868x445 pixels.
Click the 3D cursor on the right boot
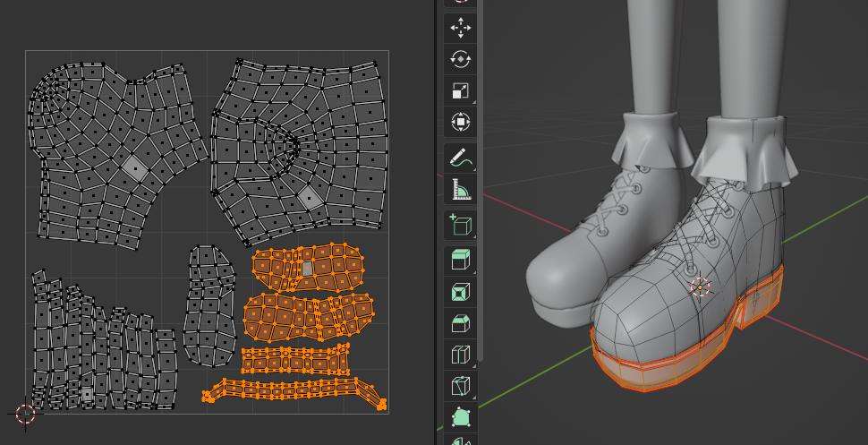(701, 287)
